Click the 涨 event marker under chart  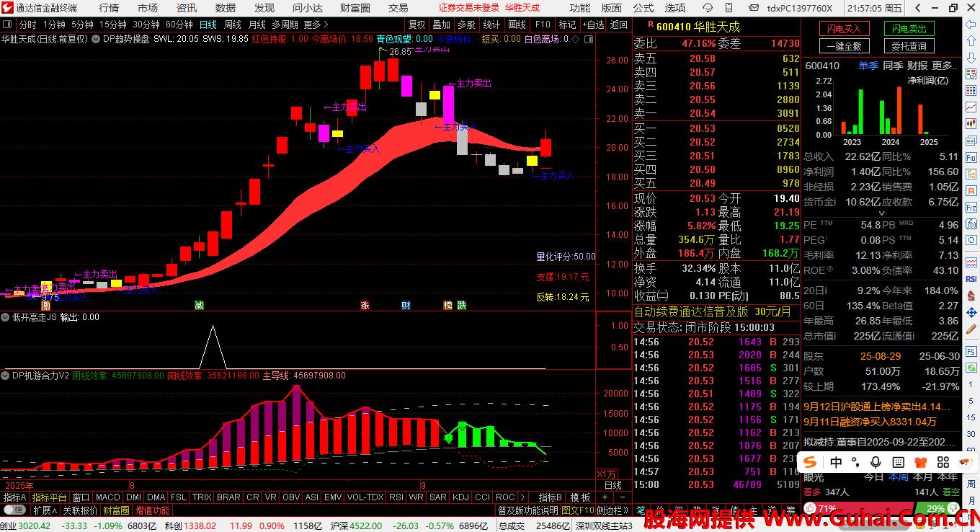365,306
